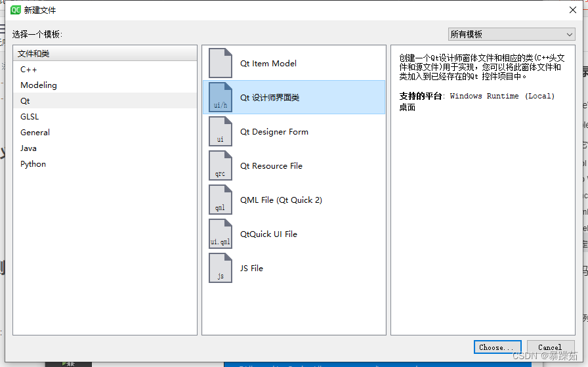Select the js JS File icon

[x=220, y=268]
